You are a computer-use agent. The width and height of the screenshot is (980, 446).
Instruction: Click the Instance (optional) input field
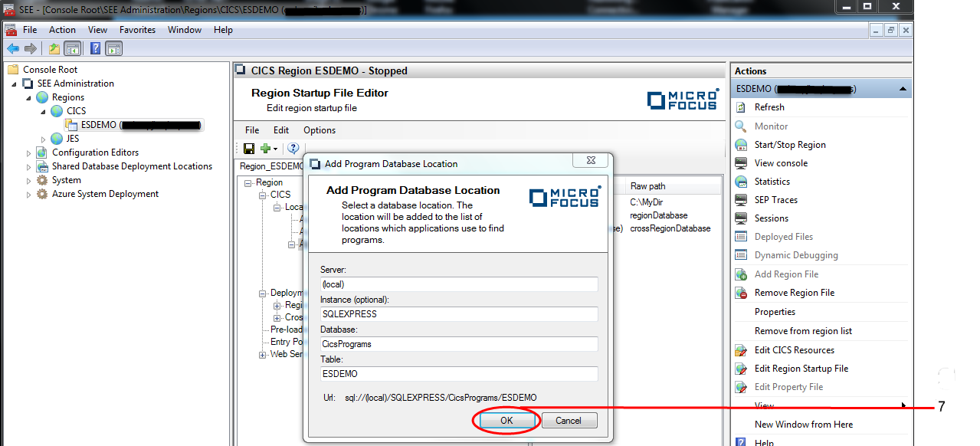tap(459, 314)
